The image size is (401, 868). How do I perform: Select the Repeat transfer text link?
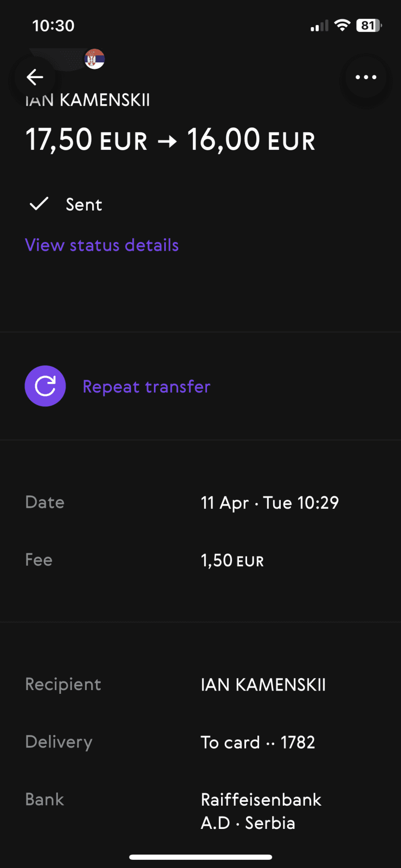point(146,386)
